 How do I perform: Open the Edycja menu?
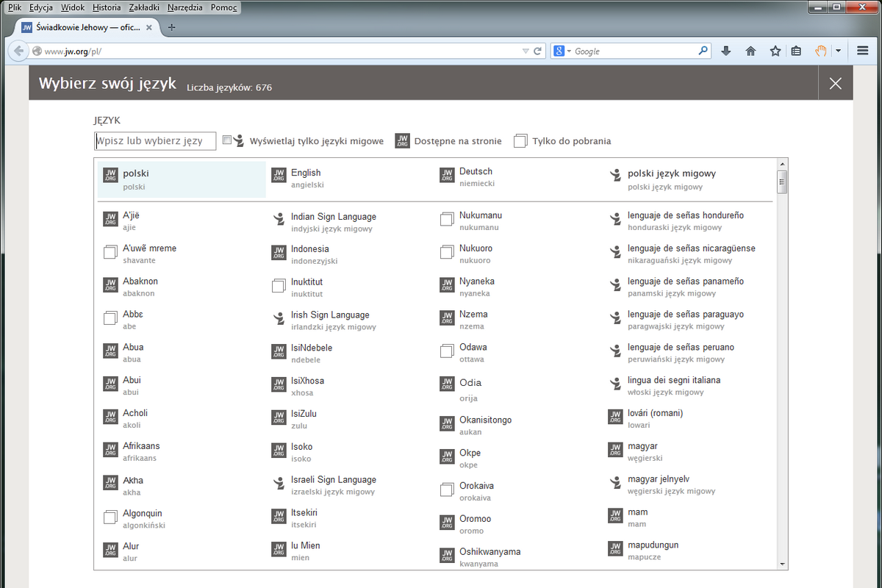(x=41, y=7)
